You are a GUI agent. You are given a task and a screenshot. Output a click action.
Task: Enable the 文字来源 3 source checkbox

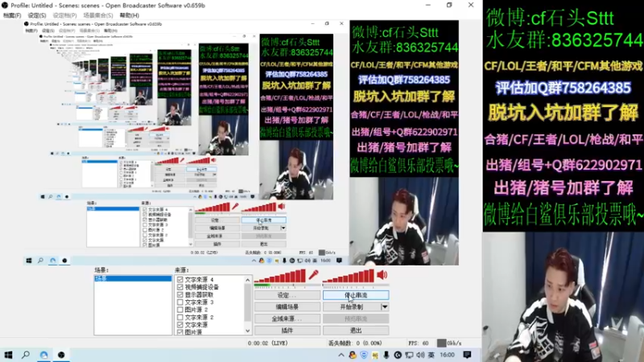(180, 302)
